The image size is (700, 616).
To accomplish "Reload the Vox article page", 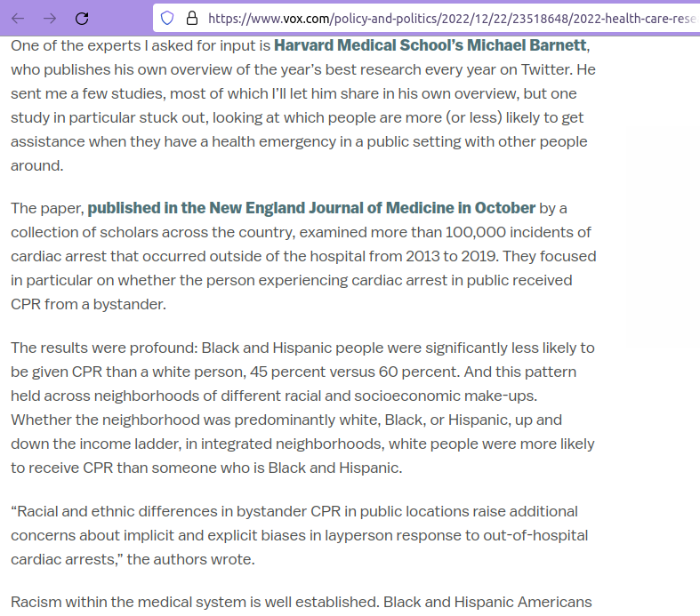I will pos(82,18).
